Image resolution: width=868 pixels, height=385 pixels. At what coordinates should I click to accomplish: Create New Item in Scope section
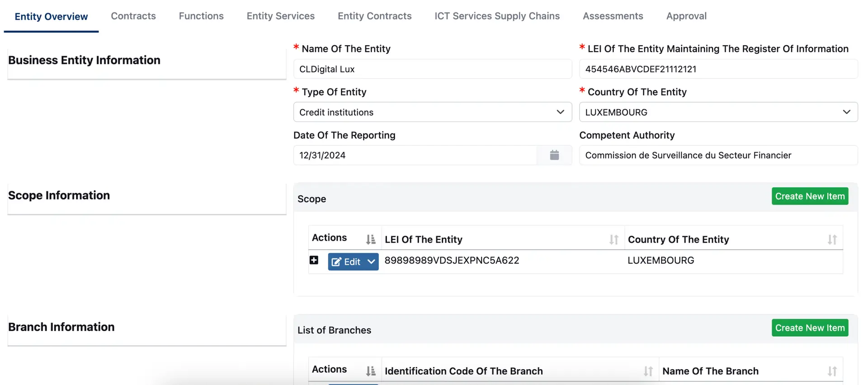pos(809,196)
